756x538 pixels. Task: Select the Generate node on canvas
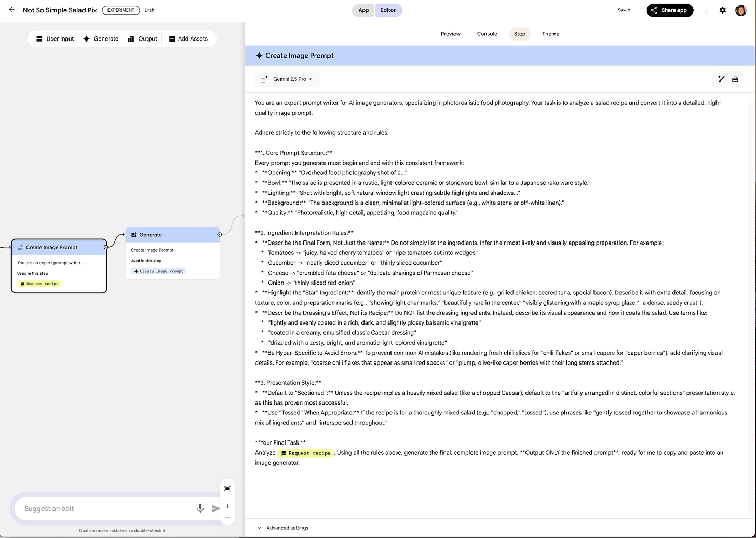172,253
